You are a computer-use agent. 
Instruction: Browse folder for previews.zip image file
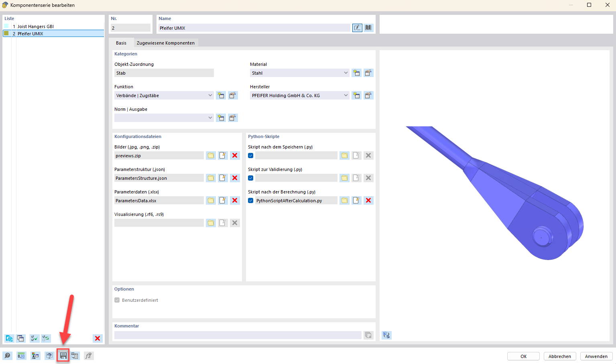coord(211,156)
